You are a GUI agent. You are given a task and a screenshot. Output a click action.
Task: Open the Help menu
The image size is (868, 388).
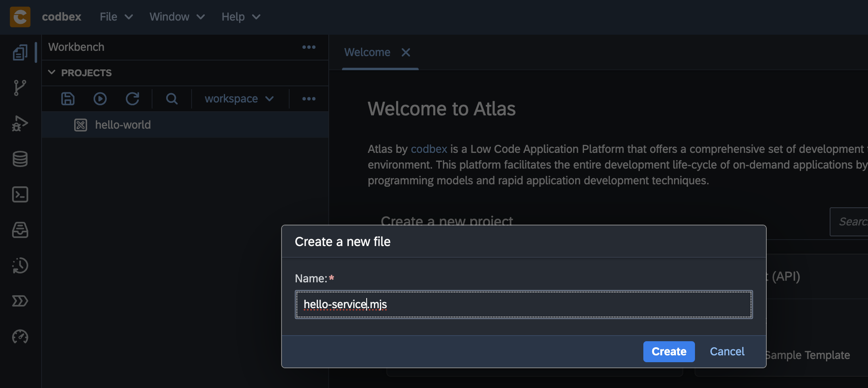click(241, 17)
